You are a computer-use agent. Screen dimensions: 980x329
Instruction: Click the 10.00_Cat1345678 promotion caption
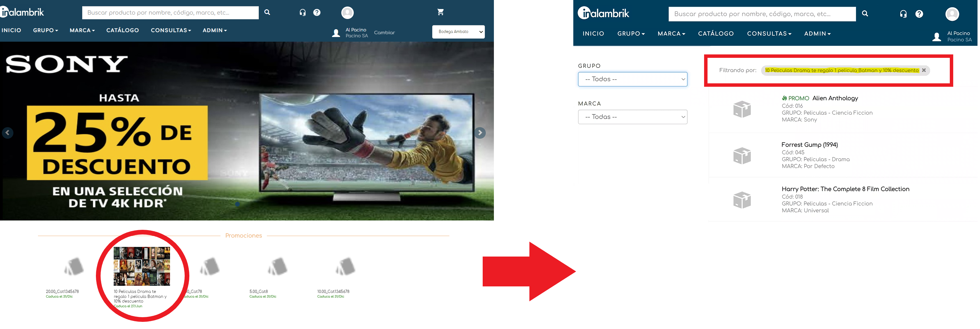pos(333,292)
